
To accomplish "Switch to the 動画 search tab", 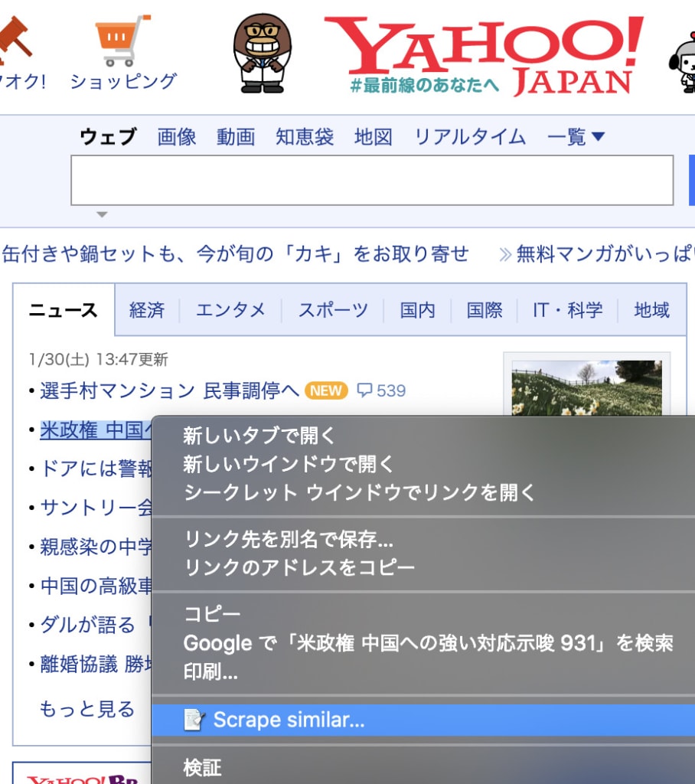I will (x=236, y=136).
